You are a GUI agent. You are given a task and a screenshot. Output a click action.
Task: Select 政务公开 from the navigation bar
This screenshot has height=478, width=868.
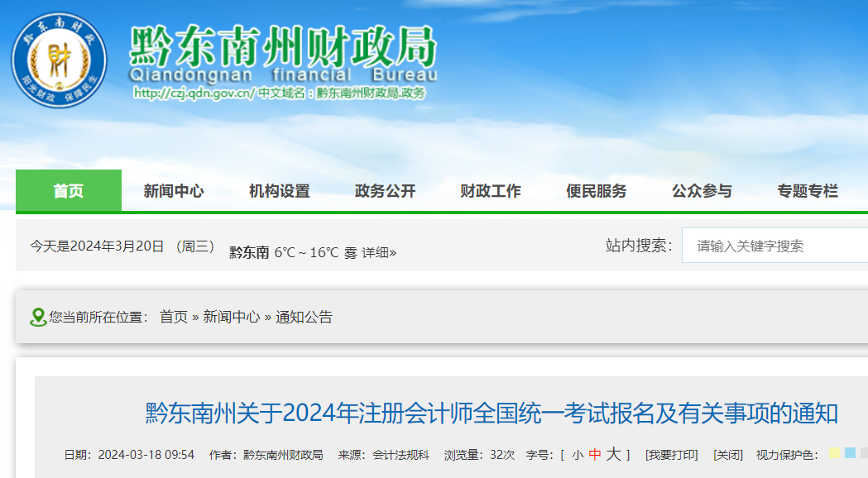pyautogui.click(x=385, y=191)
